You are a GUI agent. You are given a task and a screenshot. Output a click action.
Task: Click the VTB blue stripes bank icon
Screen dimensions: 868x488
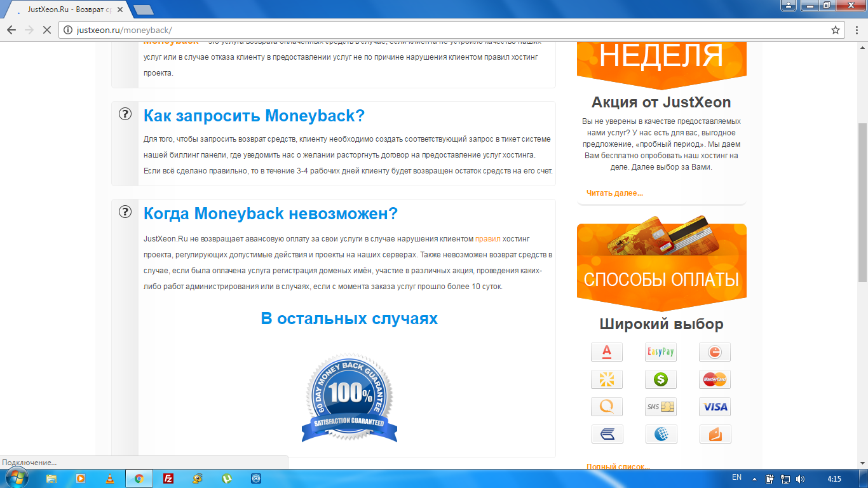(x=607, y=434)
